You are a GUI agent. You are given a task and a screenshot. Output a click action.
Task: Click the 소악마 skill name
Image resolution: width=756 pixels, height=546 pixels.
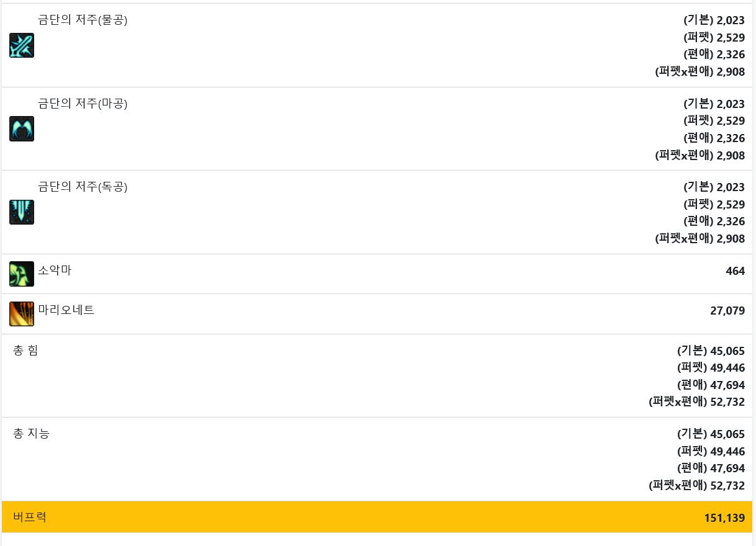(55, 271)
